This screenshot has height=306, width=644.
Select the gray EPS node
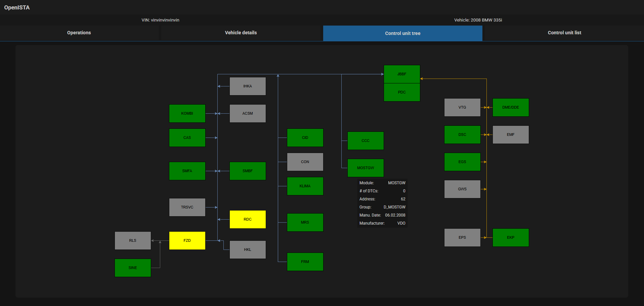pos(462,237)
